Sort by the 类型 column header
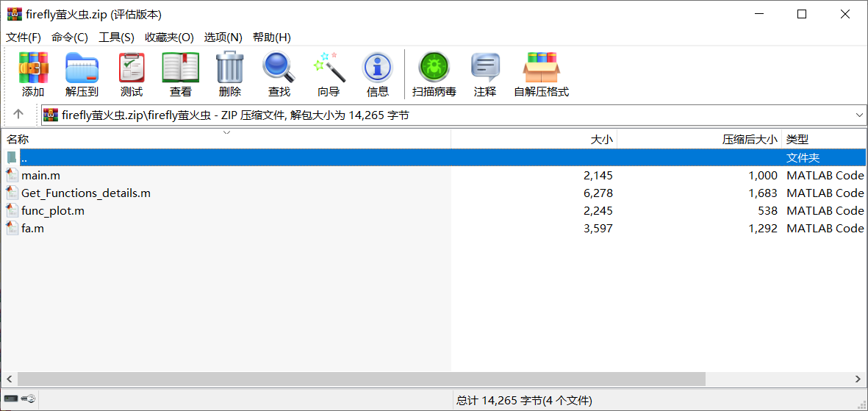Viewport: 868px width, 411px height. click(824, 140)
